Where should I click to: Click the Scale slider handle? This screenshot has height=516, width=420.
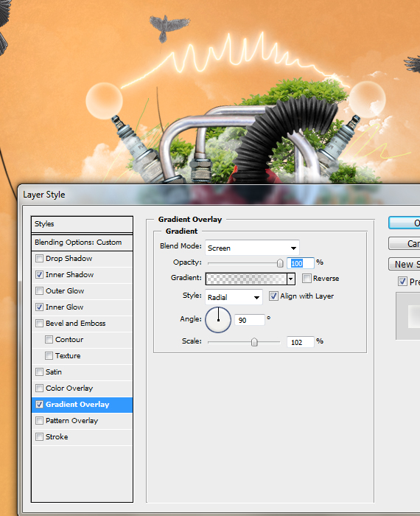[254, 342]
